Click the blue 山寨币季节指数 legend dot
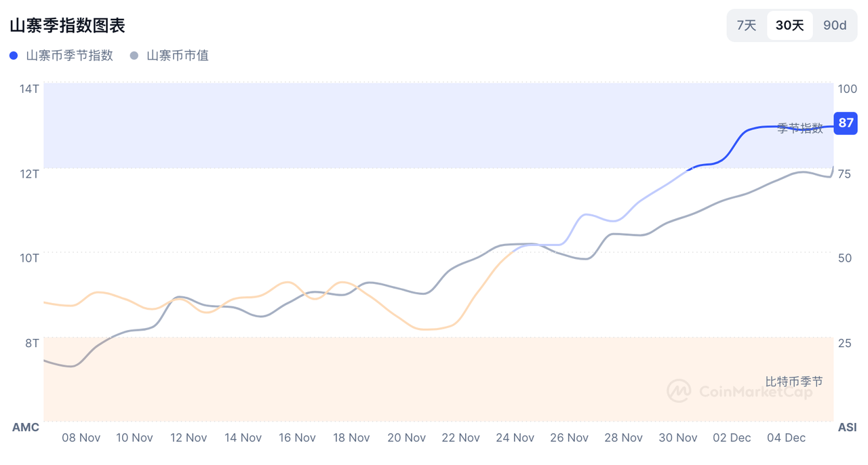This screenshot has height=465, width=868. coord(14,56)
